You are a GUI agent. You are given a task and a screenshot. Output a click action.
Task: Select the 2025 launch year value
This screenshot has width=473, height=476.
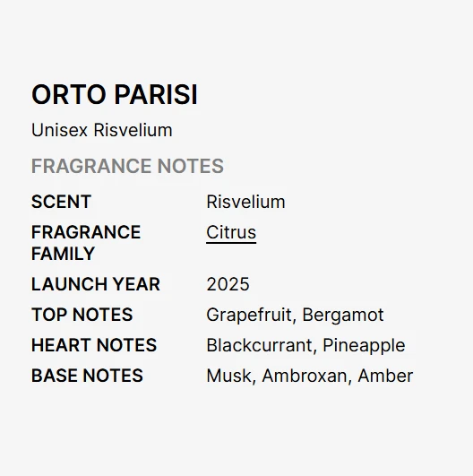pos(228,284)
